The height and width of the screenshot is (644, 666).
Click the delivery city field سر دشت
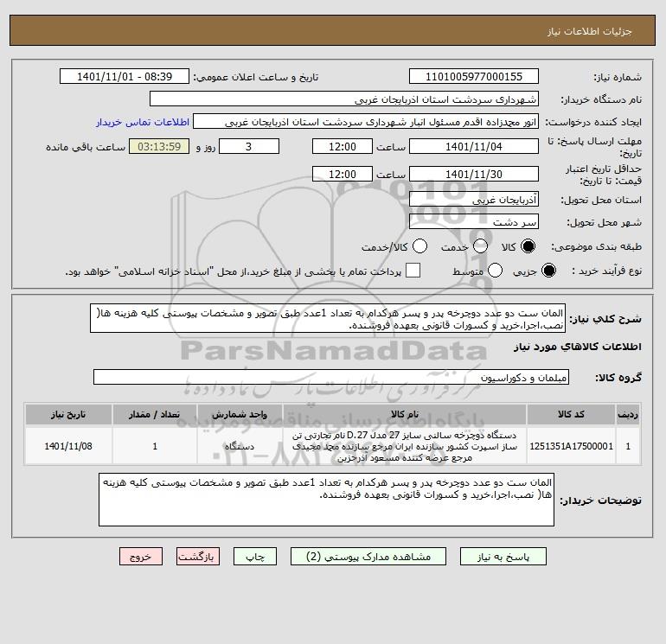click(x=474, y=221)
